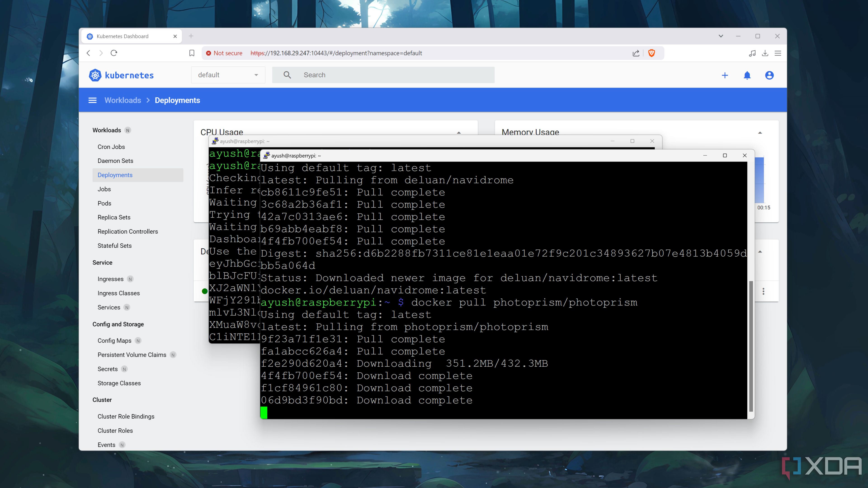Click the hamburger menu icon
Screen dimensions: 868x488
93,100
